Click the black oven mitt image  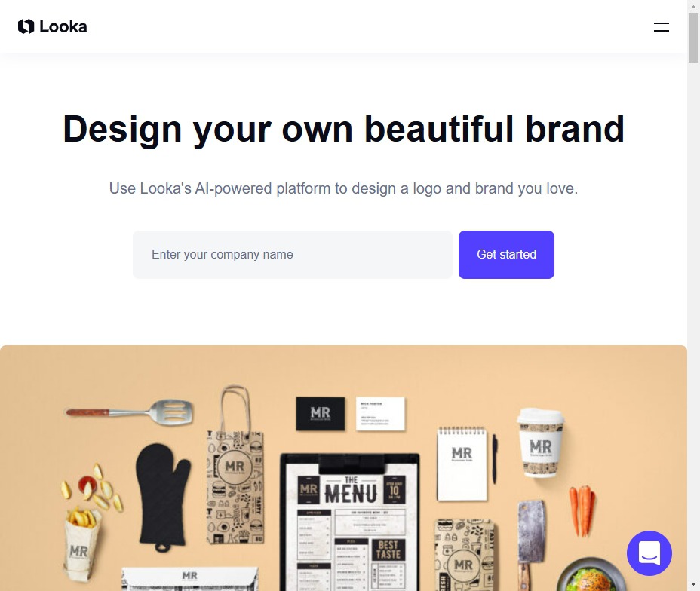click(x=163, y=498)
